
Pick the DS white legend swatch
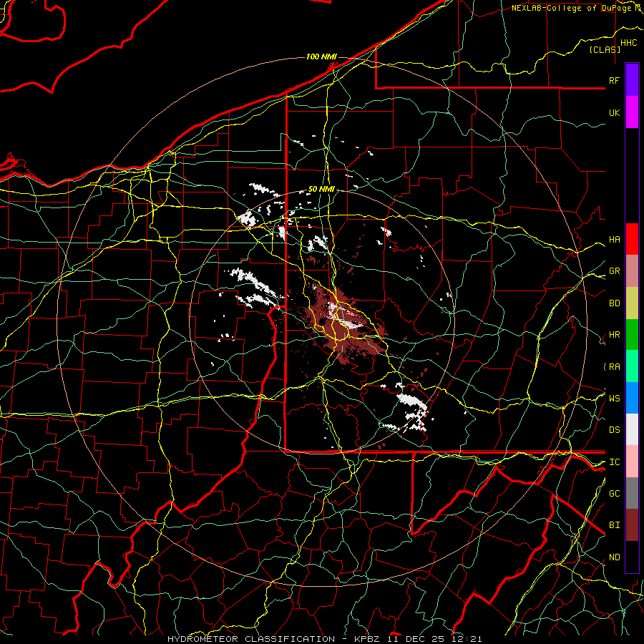click(632, 429)
